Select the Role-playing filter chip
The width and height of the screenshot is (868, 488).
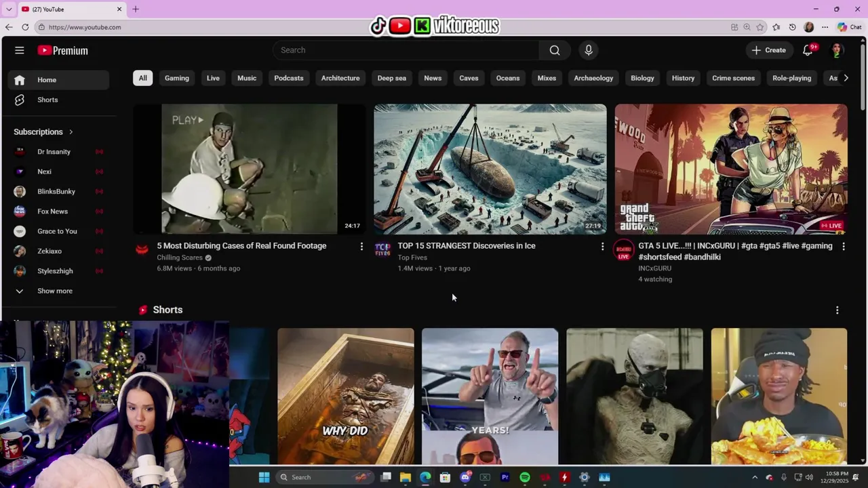click(x=791, y=78)
